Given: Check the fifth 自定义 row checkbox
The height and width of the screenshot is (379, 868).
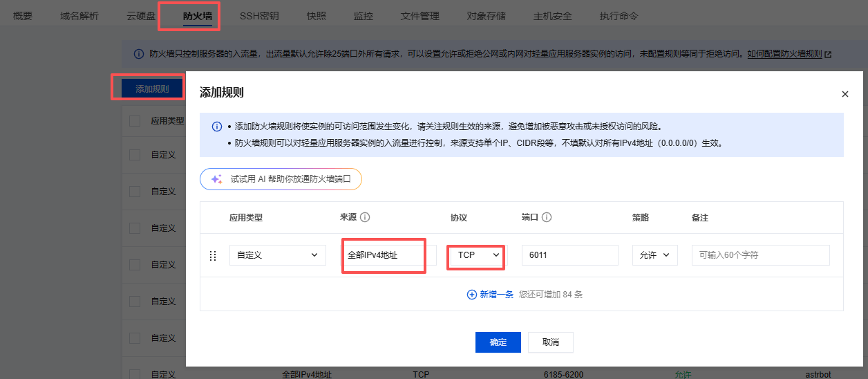Looking at the screenshot, I should tap(135, 301).
